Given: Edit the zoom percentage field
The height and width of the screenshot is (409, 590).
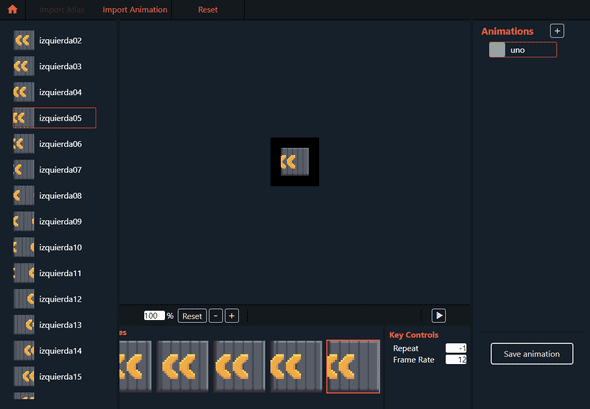Looking at the screenshot, I should 154,316.
